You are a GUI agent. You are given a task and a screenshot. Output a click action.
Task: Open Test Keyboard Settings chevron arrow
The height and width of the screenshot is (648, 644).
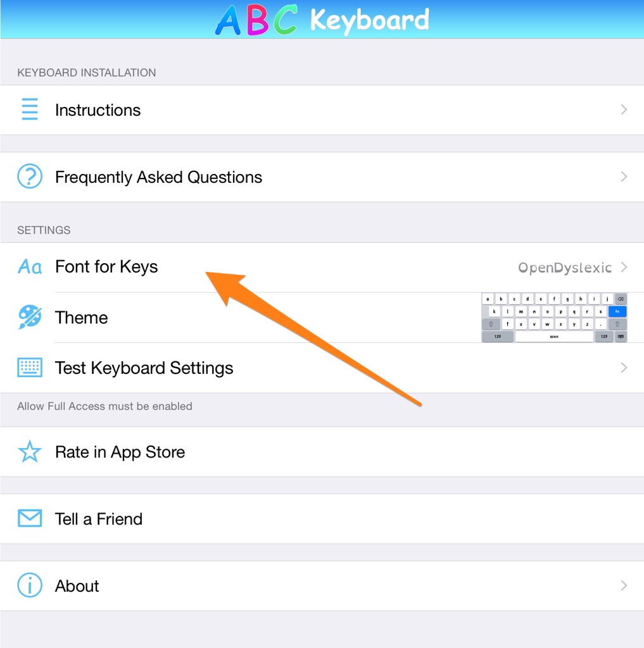pos(624,368)
